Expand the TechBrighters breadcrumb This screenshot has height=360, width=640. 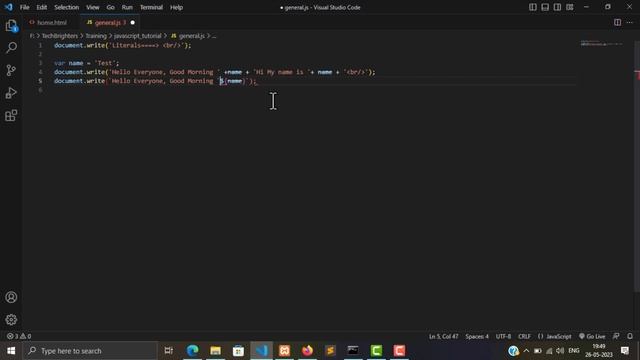(60, 36)
